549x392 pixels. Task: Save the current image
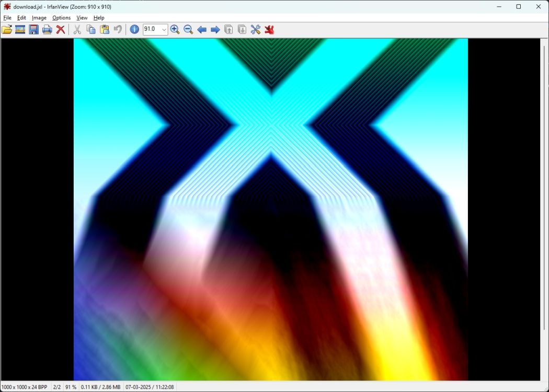pyautogui.click(x=32, y=30)
